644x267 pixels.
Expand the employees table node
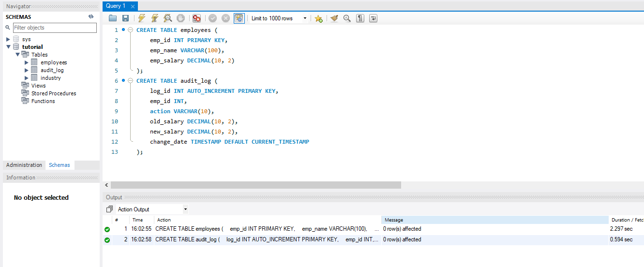[x=27, y=62]
